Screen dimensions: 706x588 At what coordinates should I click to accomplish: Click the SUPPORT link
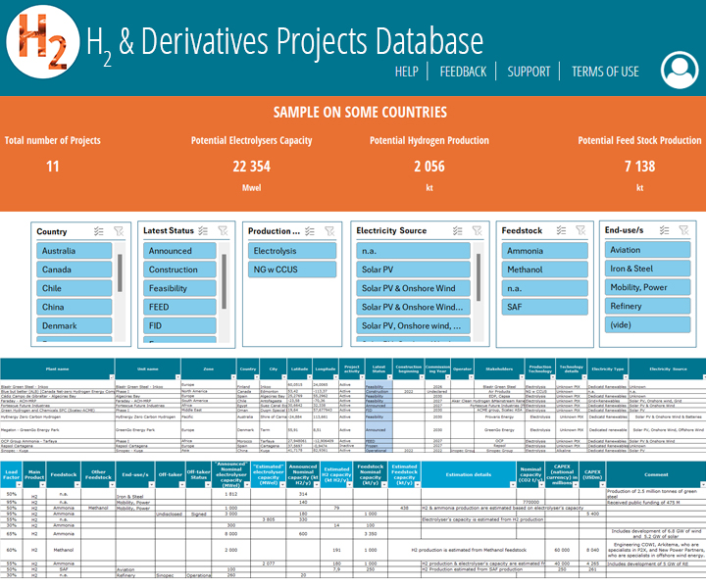[529, 72]
